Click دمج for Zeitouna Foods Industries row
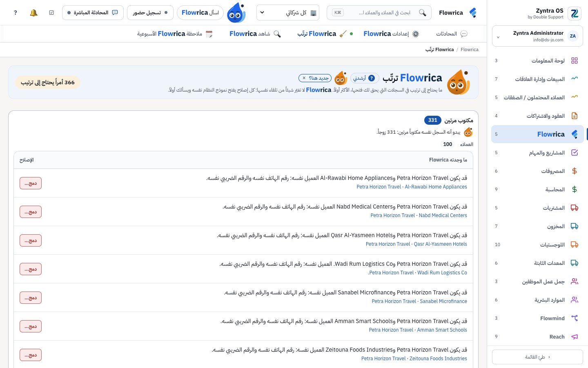The image size is (588, 368). click(31, 355)
